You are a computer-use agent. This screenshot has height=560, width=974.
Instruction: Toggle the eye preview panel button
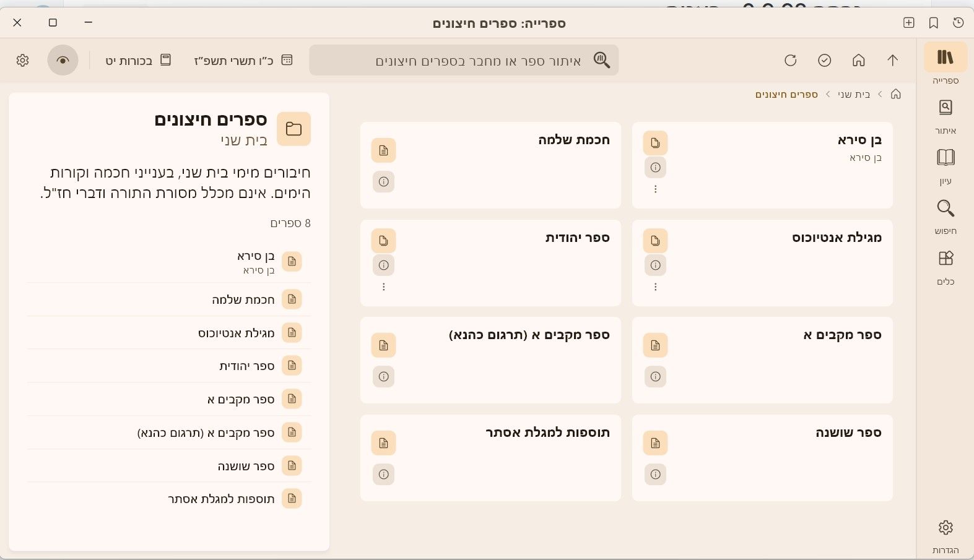pyautogui.click(x=63, y=60)
